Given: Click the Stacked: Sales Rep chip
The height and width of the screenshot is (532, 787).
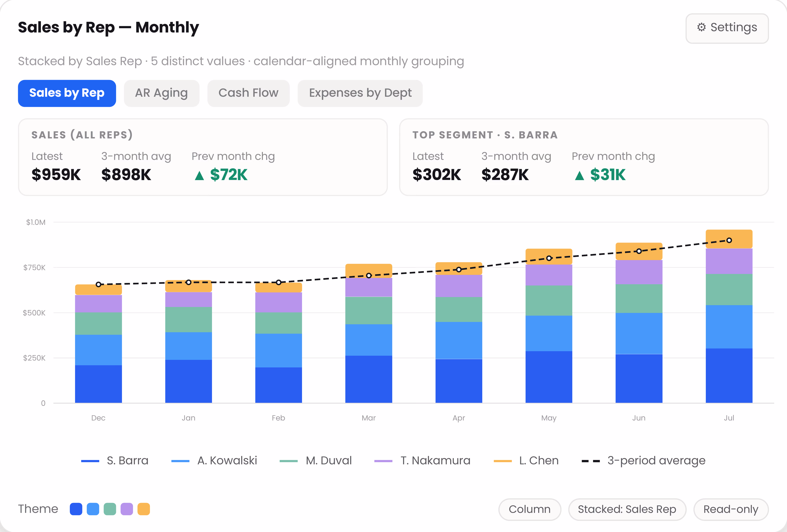Looking at the screenshot, I should click(x=627, y=509).
